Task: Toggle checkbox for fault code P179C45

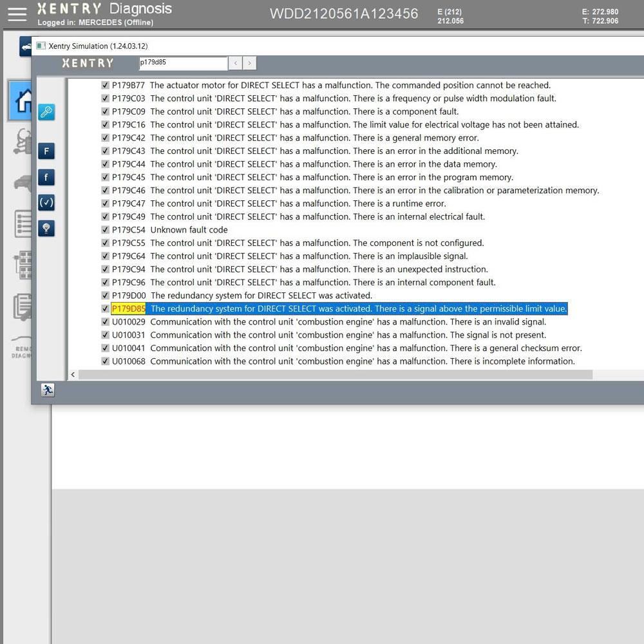Action: [x=105, y=178]
